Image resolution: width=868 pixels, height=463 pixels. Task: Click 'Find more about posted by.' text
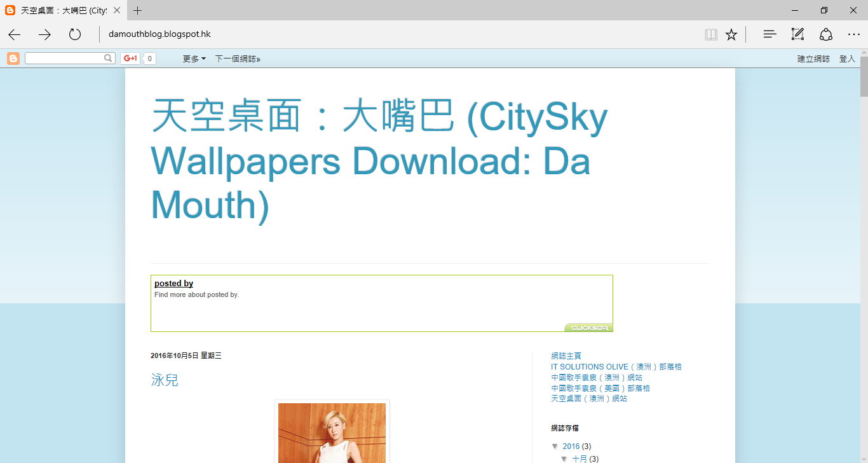click(x=197, y=295)
